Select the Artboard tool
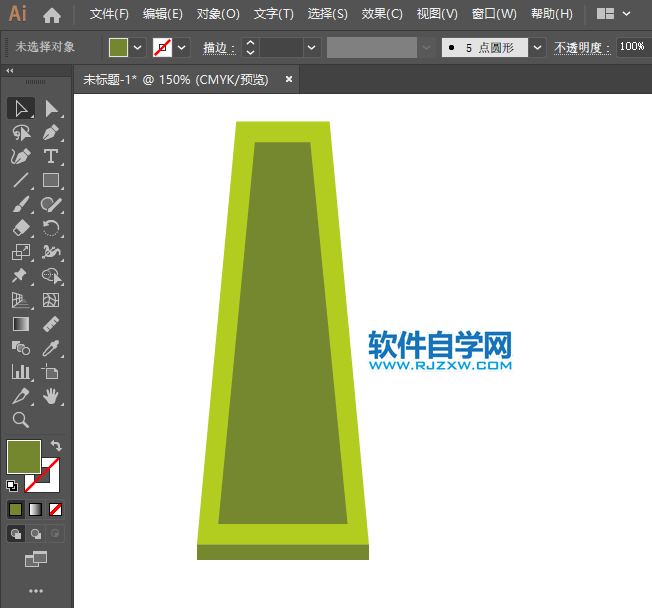This screenshot has width=652, height=608. (x=51, y=372)
